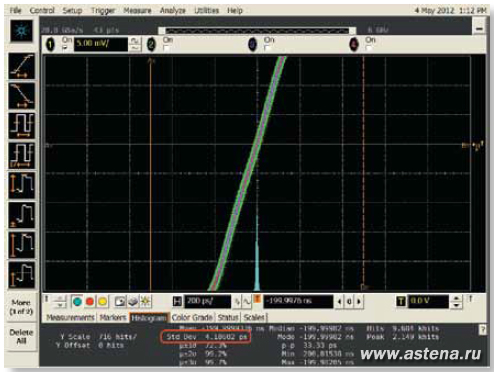The height and width of the screenshot is (372, 494).
Task: Open the Measure menu
Action: [137, 11]
